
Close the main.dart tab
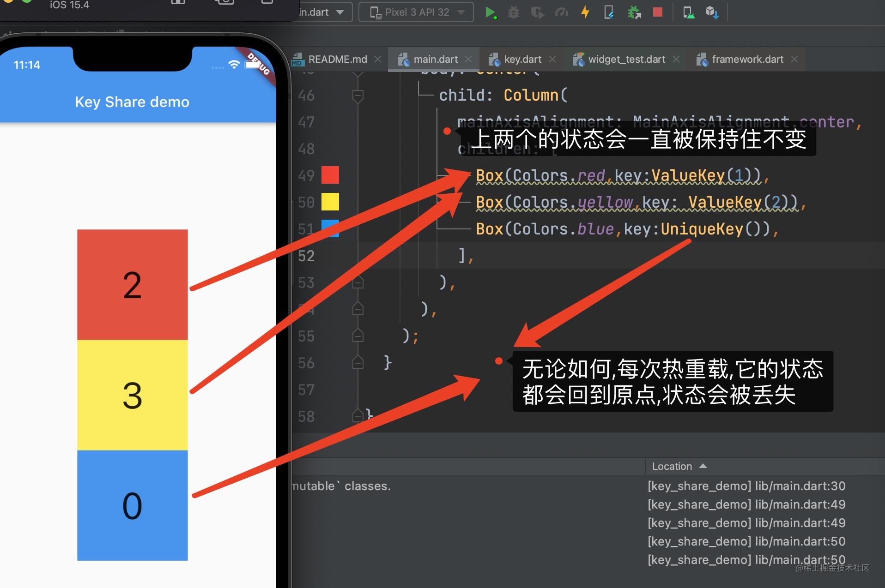click(468, 60)
